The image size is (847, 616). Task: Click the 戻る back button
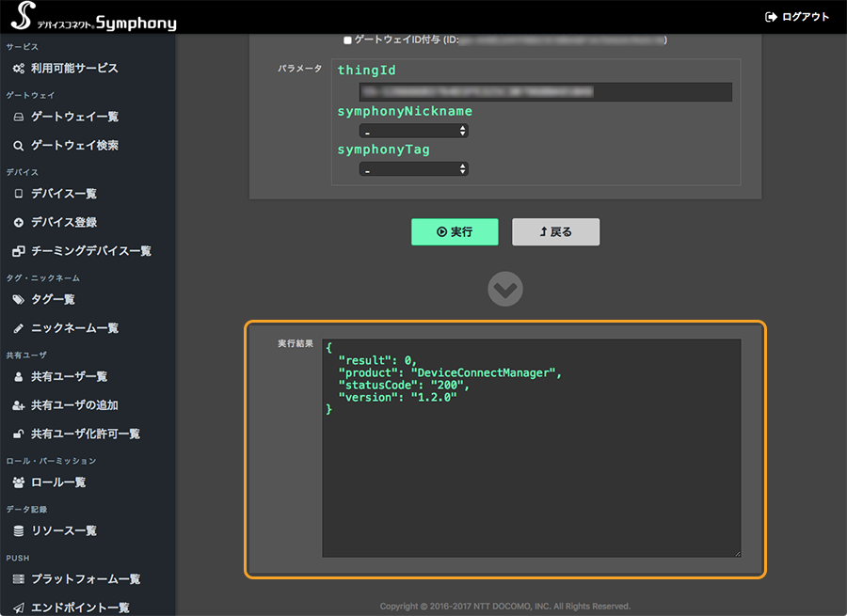(x=556, y=231)
